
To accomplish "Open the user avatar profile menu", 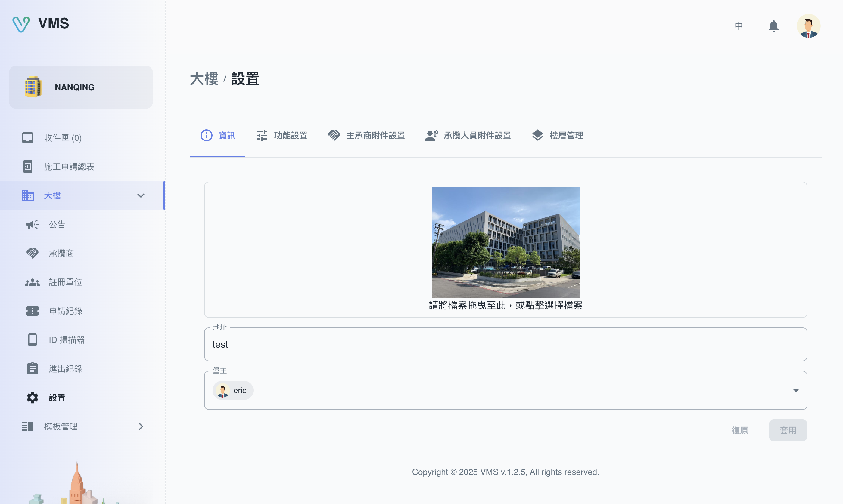I will pyautogui.click(x=808, y=26).
